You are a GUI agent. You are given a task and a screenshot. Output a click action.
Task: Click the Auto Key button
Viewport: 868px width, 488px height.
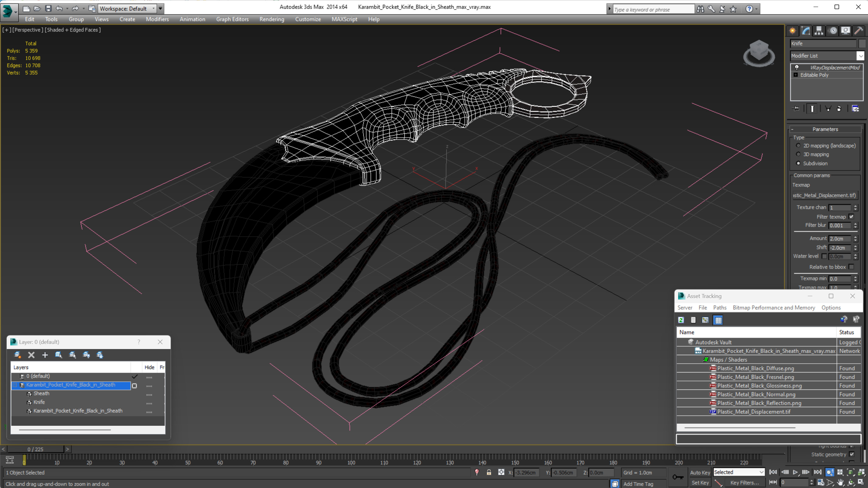click(x=700, y=472)
